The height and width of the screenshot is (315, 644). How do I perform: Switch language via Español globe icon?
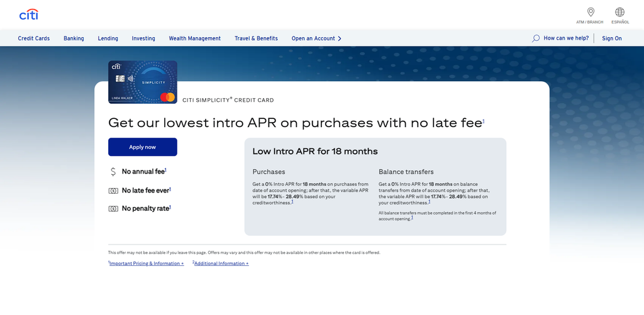tap(619, 12)
